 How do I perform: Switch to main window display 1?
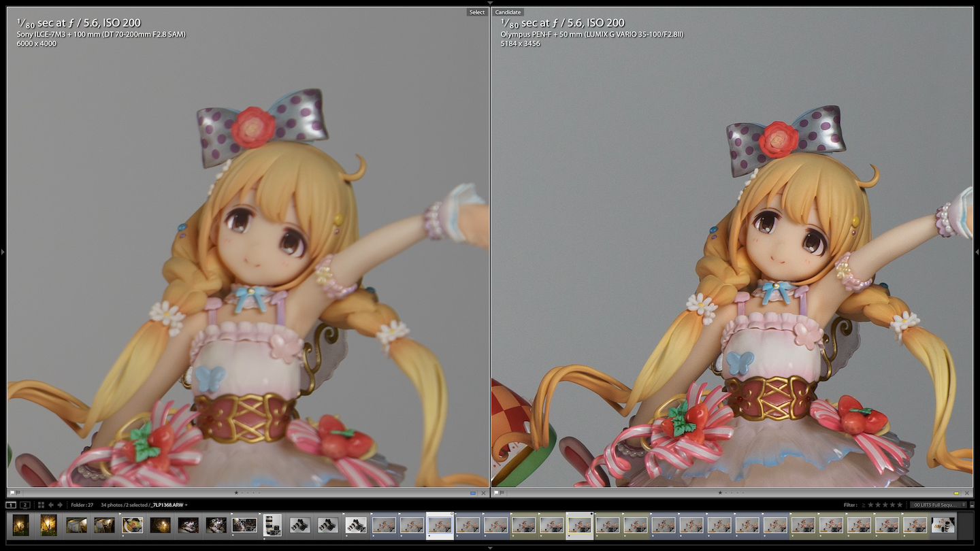coord(11,505)
